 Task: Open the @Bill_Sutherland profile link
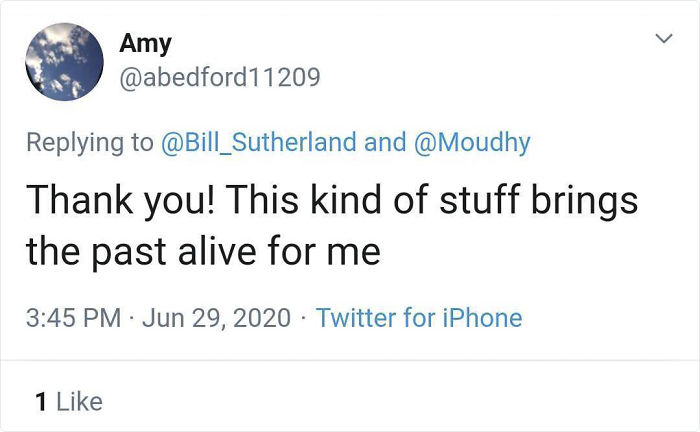pyautogui.click(x=258, y=142)
